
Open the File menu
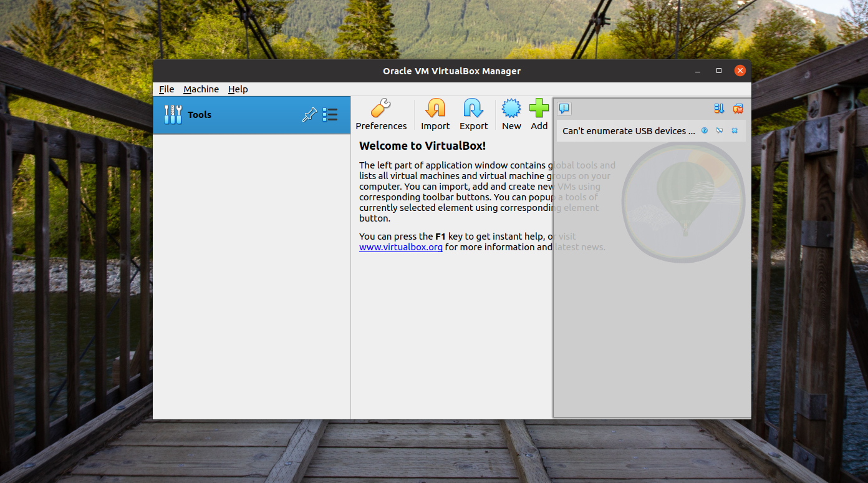point(166,89)
